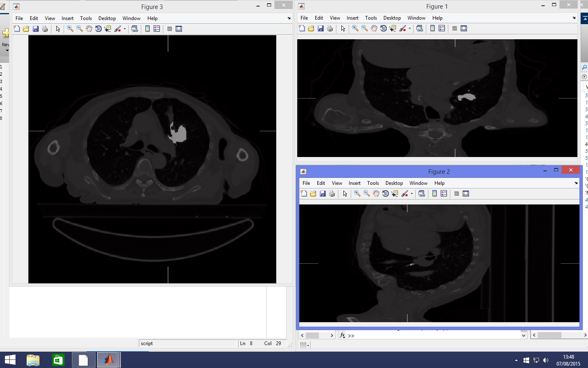Enable Data Cursor tool in Figure 3
588x368 pixels.
[108, 29]
